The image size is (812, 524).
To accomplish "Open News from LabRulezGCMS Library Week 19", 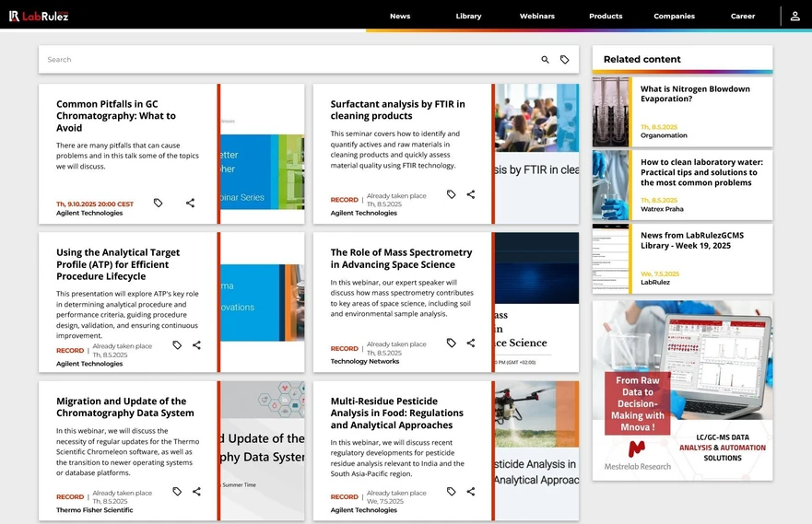I will [x=692, y=240].
